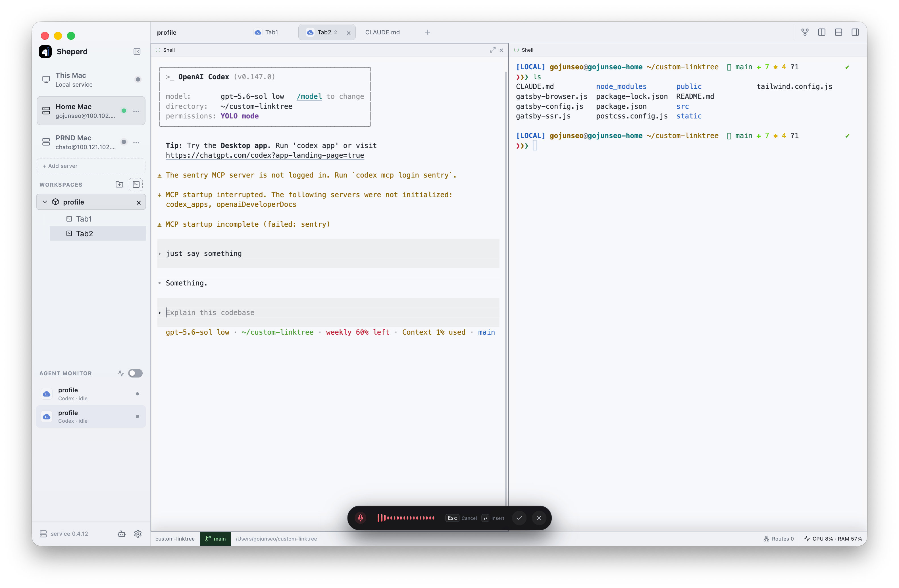
Task: Click the right shell terminal cursor prompt
Action: tap(535, 146)
